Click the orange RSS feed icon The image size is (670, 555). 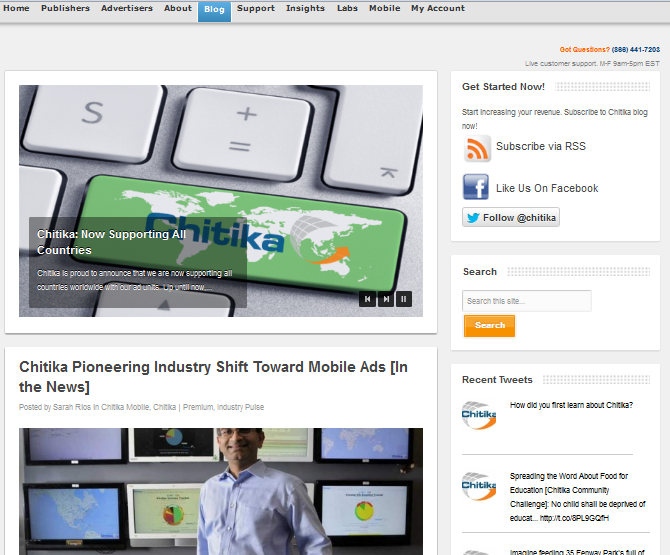pos(477,148)
